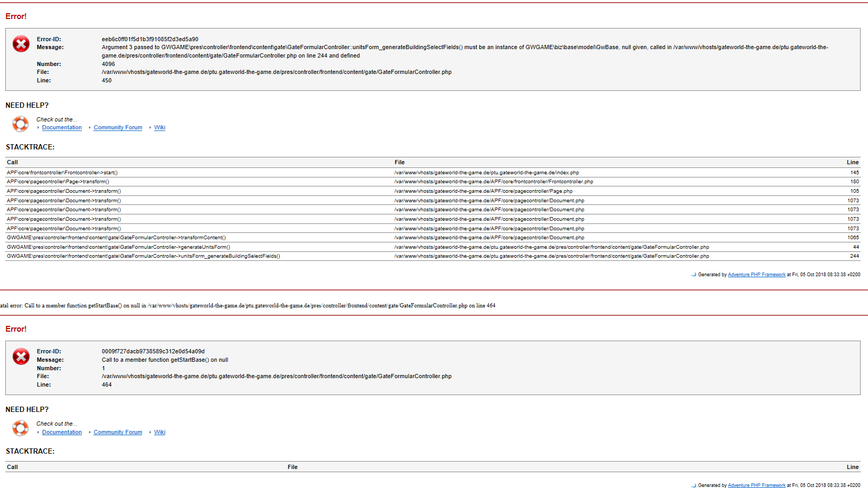Click the lifebuoy help icon above the first stacktrace
The image size is (868, 488).
(x=21, y=124)
